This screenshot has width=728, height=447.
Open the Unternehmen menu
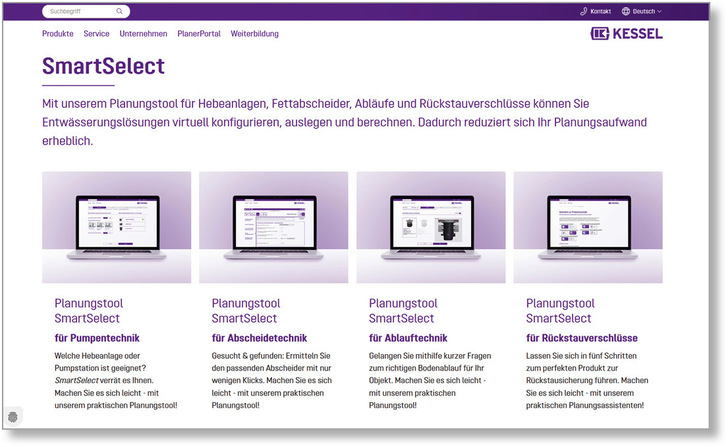(143, 34)
